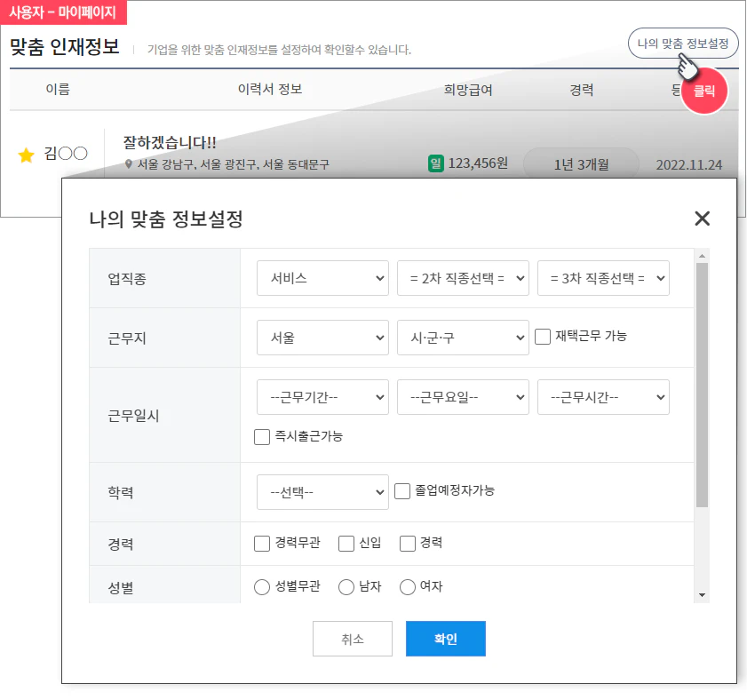Check the 경력무관 checkbox
The height and width of the screenshot is (700, 747).
262,543
